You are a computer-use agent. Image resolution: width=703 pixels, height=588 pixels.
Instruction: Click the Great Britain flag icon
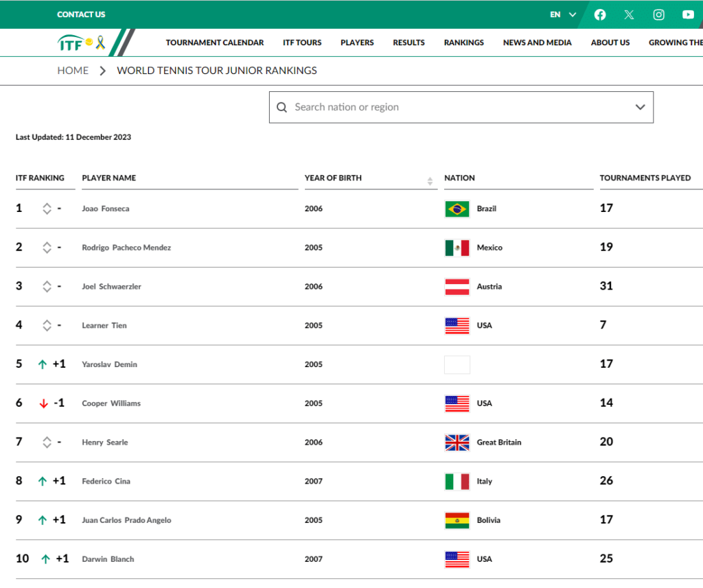[x=457, y=443]
